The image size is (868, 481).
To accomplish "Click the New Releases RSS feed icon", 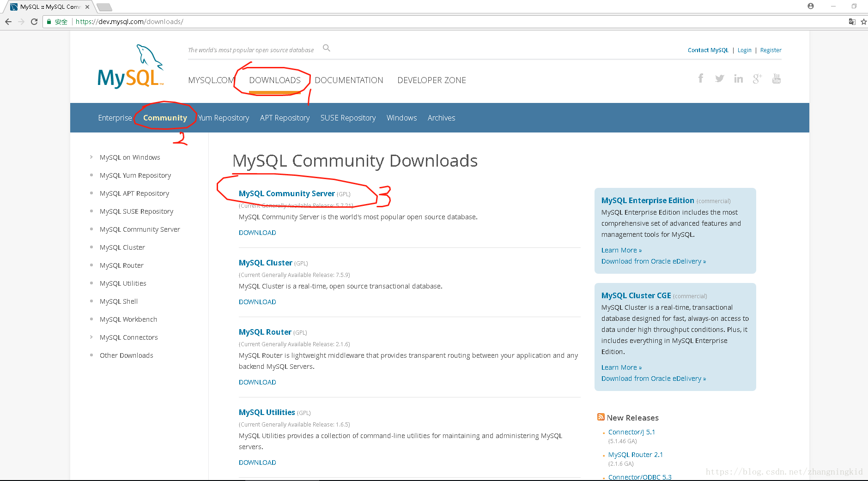I will [x=601, y=417].
